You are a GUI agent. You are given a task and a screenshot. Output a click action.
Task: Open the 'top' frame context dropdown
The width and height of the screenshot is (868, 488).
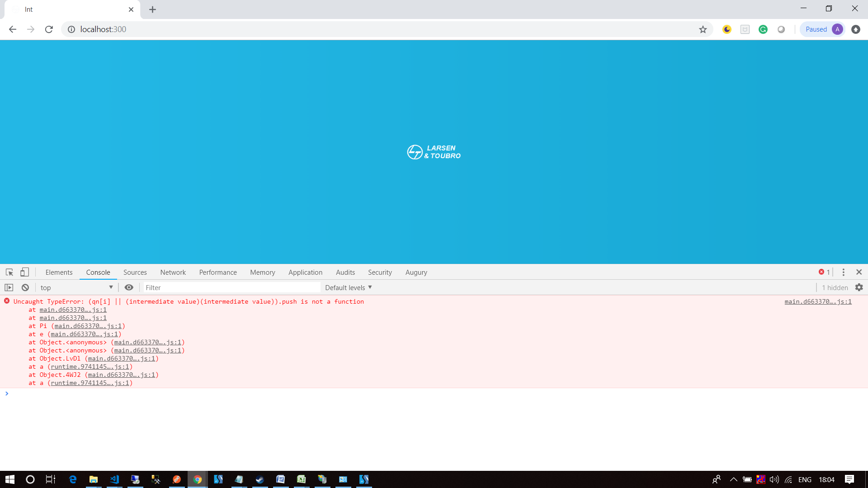pyautogui.click(x=76, y=287)
